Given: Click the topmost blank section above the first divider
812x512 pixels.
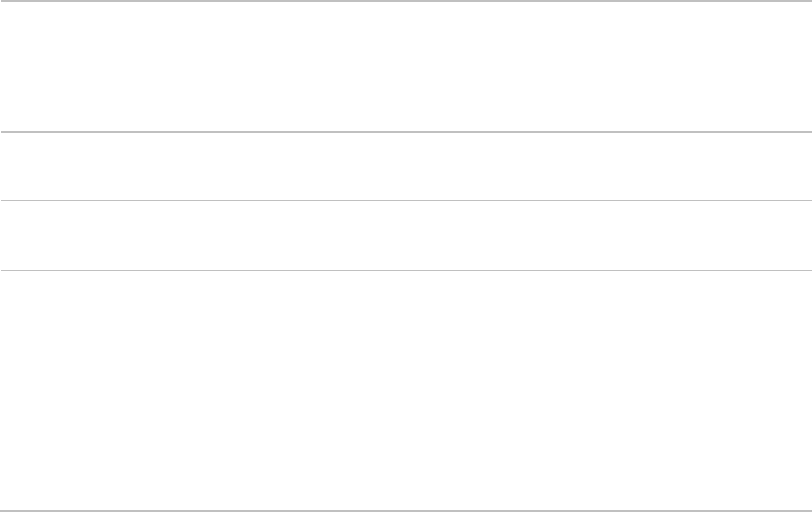Looking at the screenshot, I should [406, 67].
